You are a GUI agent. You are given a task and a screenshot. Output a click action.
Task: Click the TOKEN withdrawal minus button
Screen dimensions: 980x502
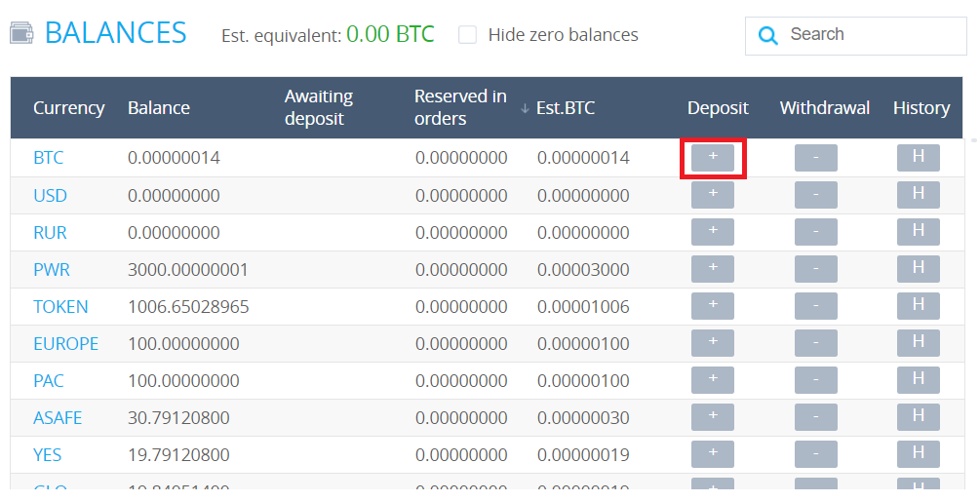pos(815,306)
